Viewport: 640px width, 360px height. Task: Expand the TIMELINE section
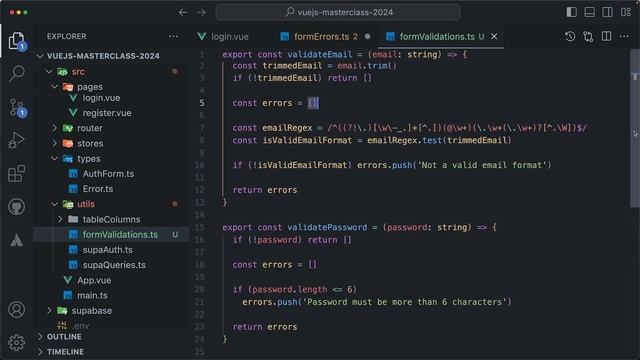point(65,352)
